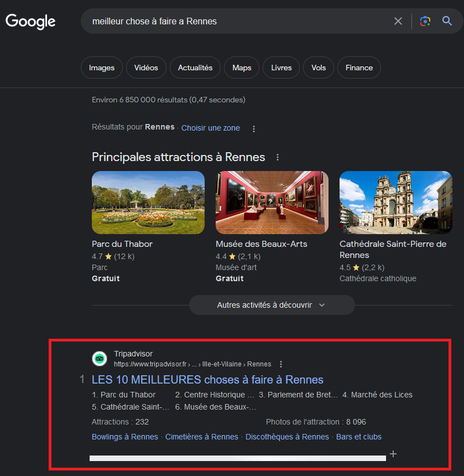Click Musée des Beaux-Arts 4.4 rating
The width and height of the screenshot is (464, 476).
[238, 256]
